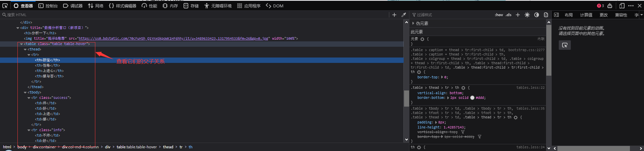Toggle print media simulation page icon
The height and width of the screenshot is (151, 644).
tap(546, 15)
